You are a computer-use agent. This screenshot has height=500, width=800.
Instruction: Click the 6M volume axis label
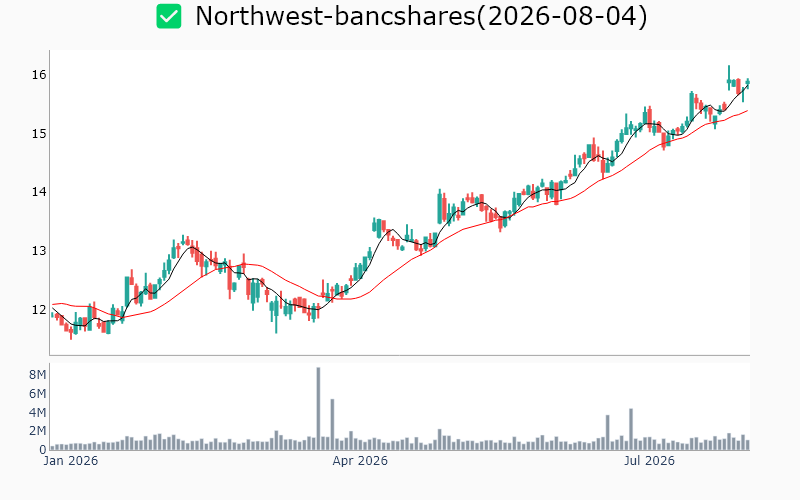click(37, 394)
